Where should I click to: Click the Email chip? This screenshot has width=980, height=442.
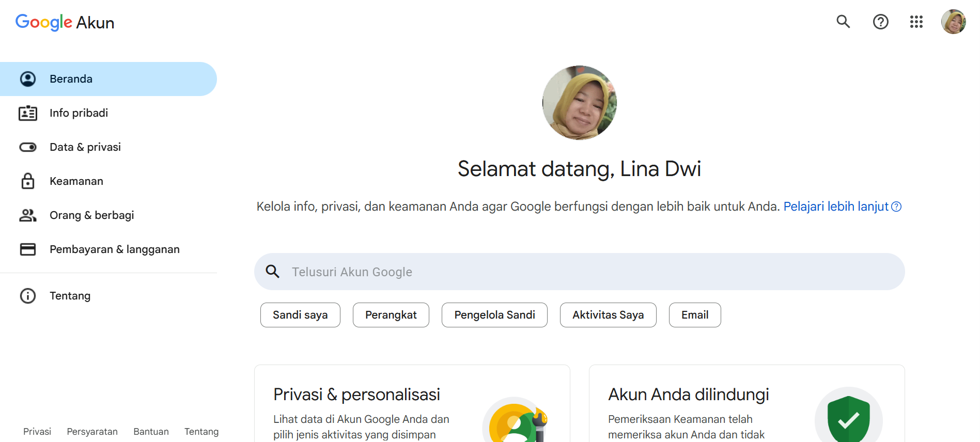coord(695,315)
